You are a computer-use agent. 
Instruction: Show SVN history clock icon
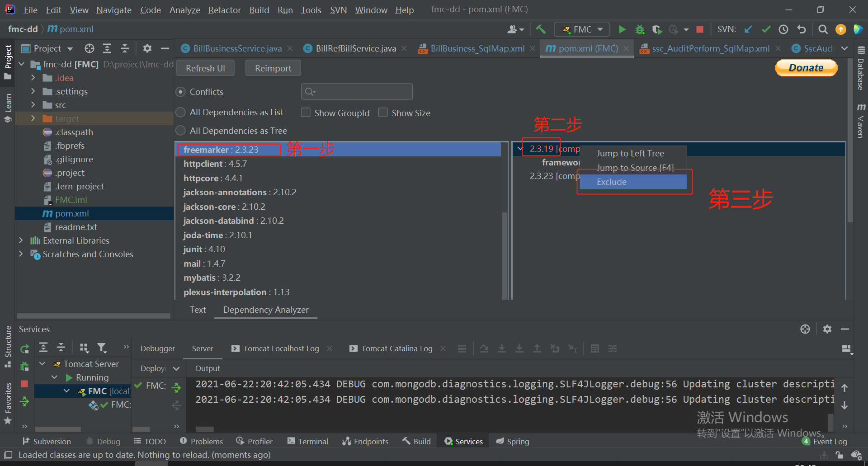pos(783,29)
